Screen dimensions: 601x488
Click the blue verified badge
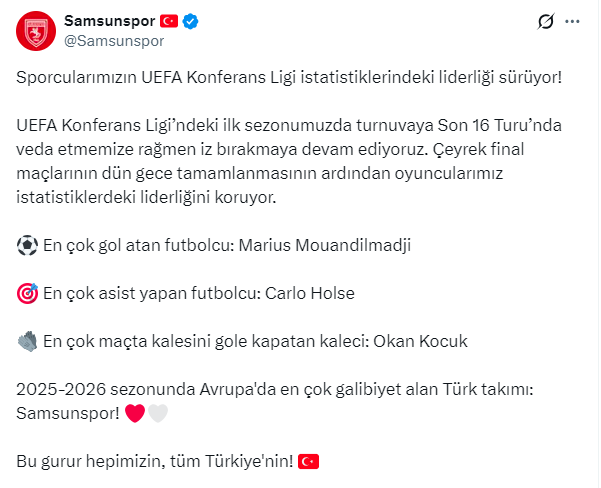click(189, 21)
